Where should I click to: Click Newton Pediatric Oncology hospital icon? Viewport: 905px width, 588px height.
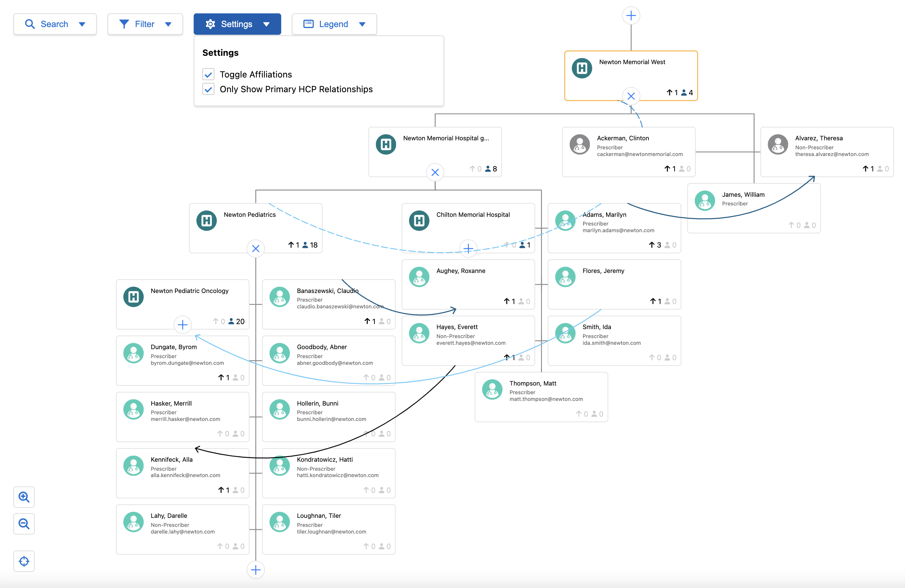134,297
